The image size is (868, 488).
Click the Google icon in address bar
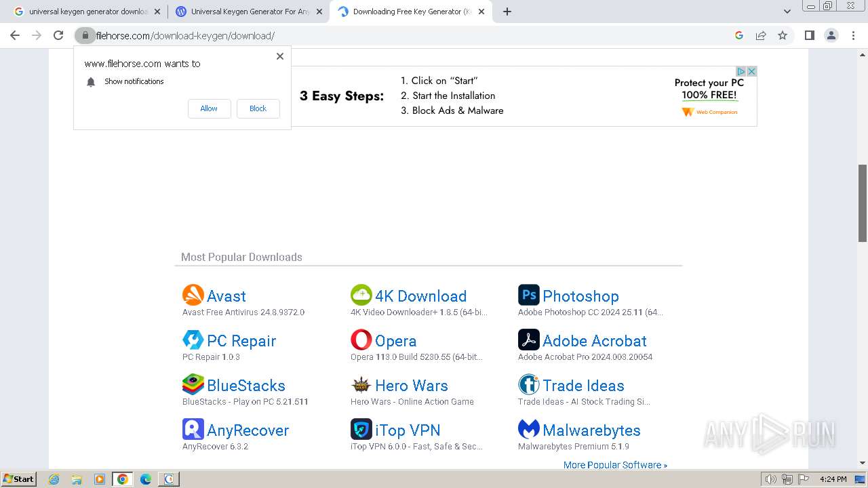click(739, 35)
